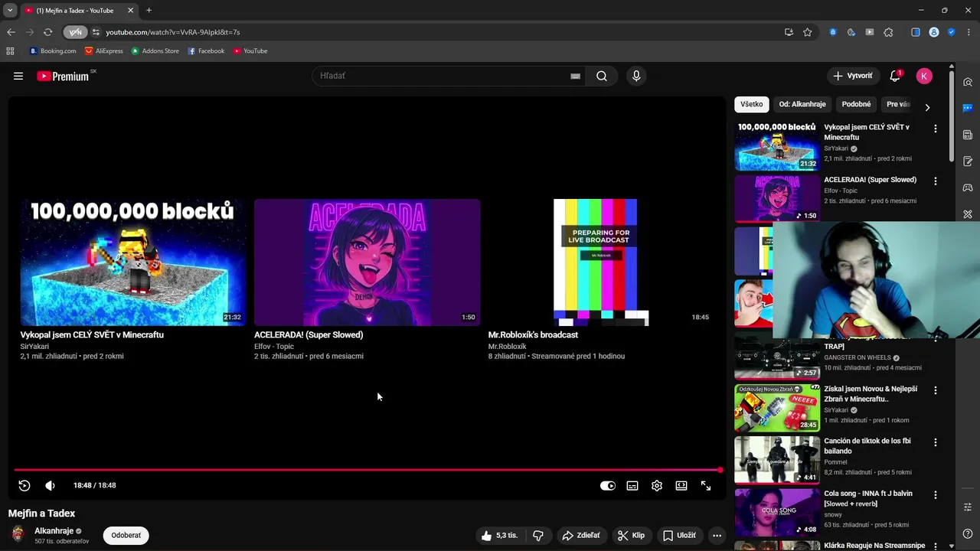Mute the video volume
980x551 pixels.
[x=51, y=485]
